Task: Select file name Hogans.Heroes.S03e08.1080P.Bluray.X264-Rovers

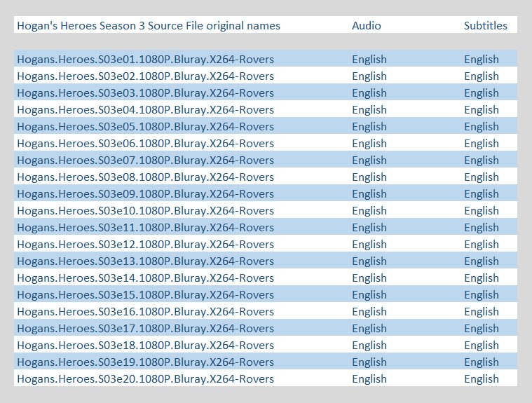Action: point(146,177)
